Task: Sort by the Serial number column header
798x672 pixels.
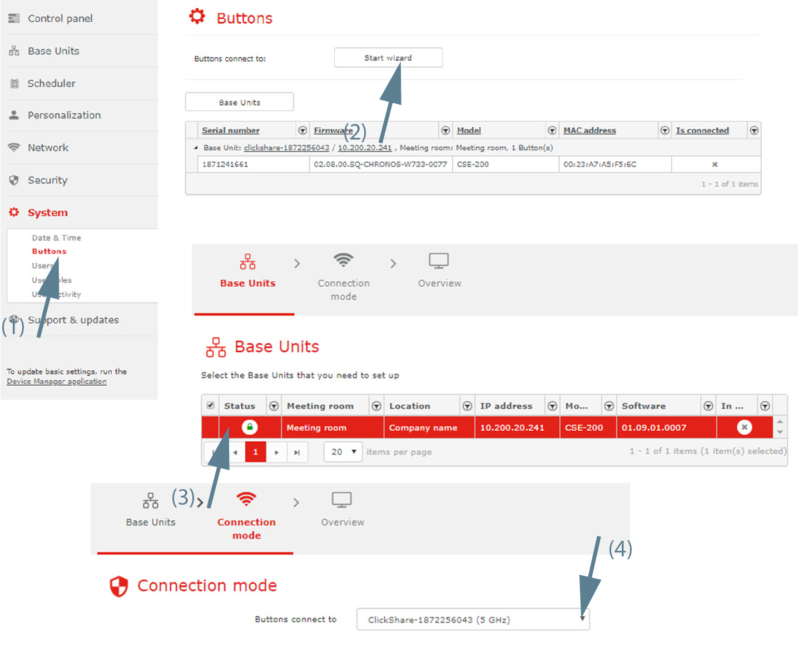Action: click(231, 130)
